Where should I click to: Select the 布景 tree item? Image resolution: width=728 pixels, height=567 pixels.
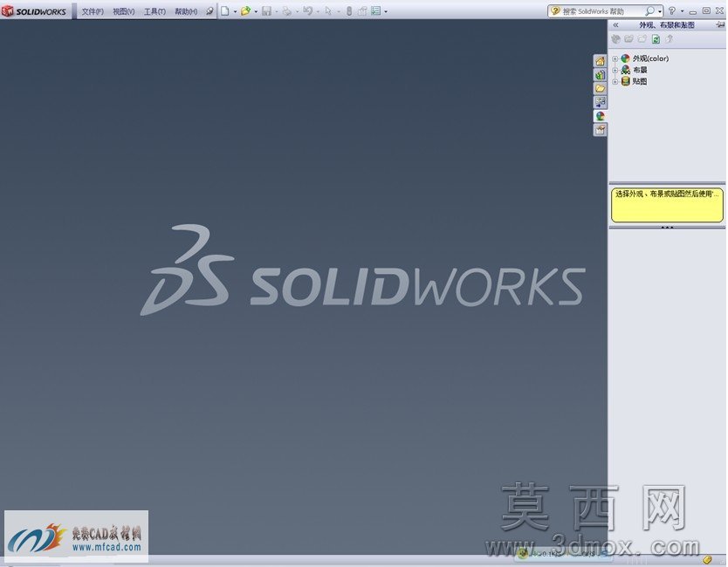click(635, 70)
